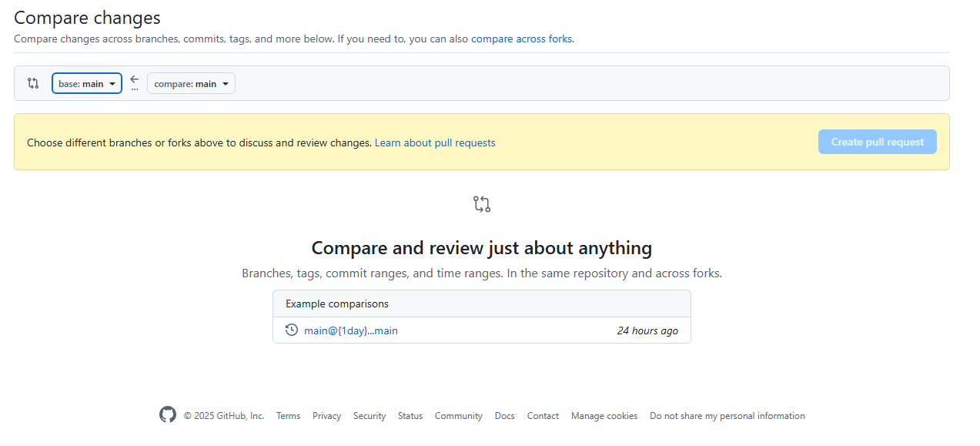Click Manage cookies in the footer
The height and width of the screenshot is (446, 980).
click(x=604, y=415)
